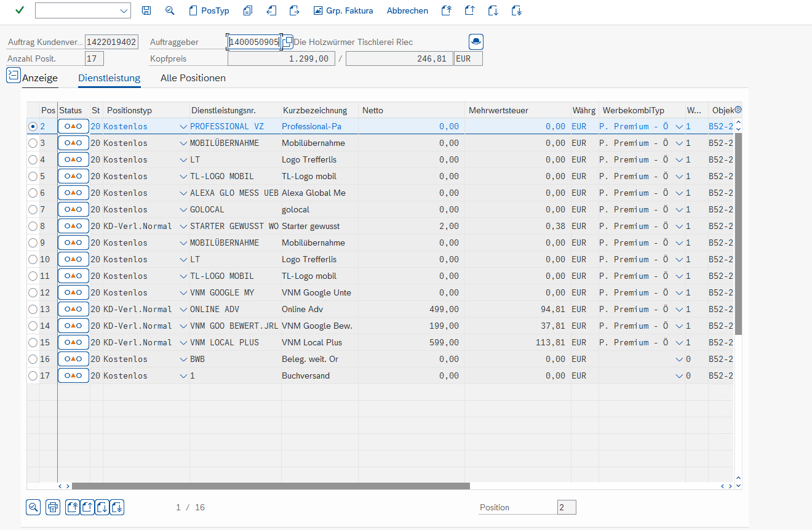Select radio button for position 7

point(33,209)
